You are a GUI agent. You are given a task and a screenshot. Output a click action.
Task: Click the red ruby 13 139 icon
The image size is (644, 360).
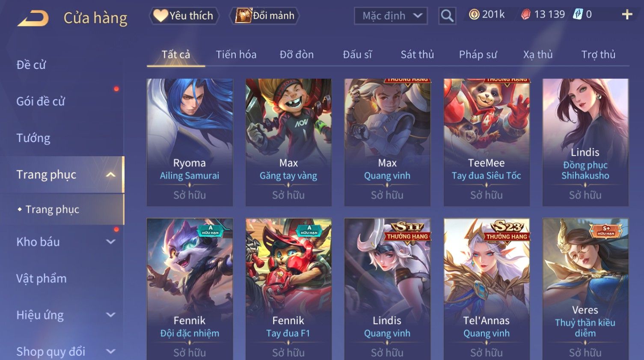point(525,15)
